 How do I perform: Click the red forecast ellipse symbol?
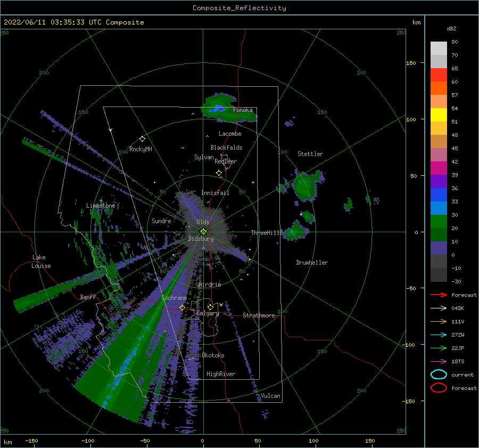coord(439,388)
